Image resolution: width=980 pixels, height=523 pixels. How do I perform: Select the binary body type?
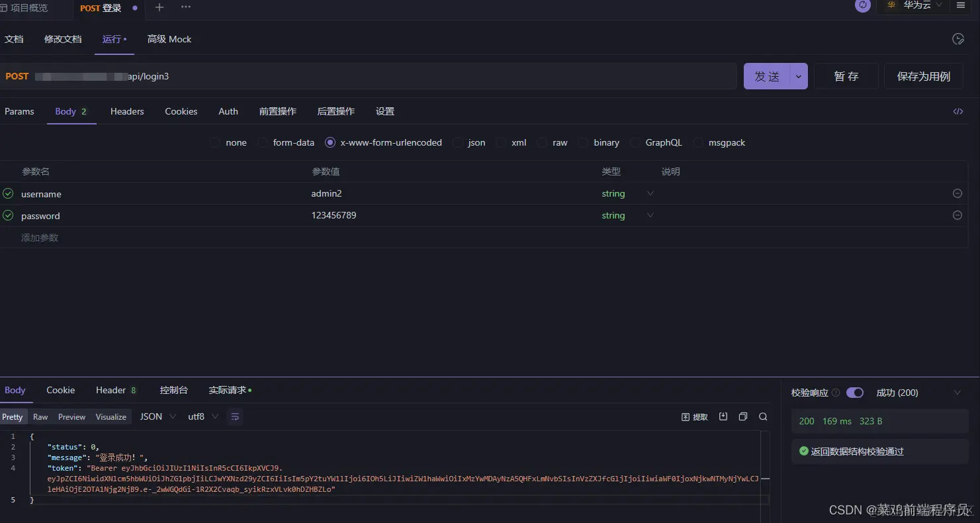click(583, 142)
